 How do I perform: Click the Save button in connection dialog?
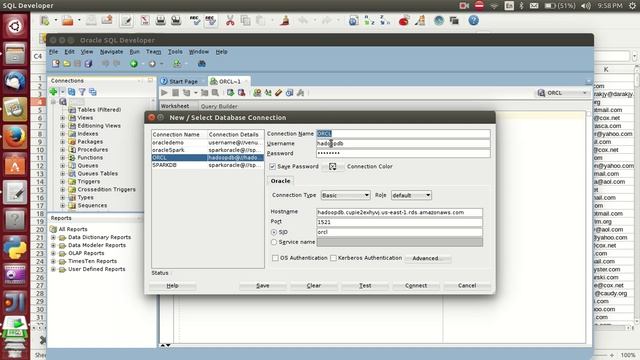262,286
